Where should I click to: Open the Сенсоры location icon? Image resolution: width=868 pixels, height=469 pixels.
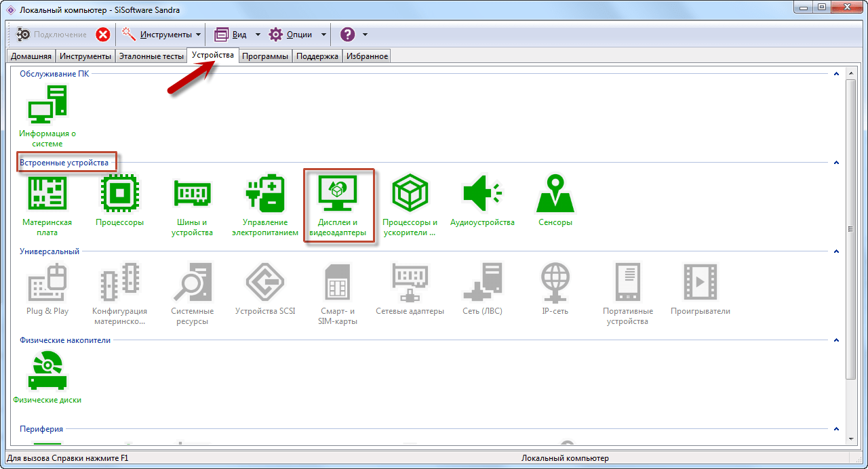(555, 195)
